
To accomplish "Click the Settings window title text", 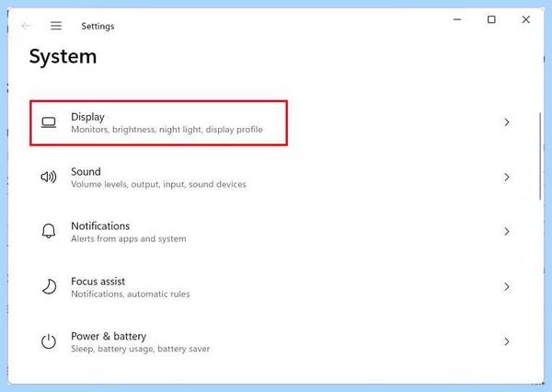I will (98, 26).
